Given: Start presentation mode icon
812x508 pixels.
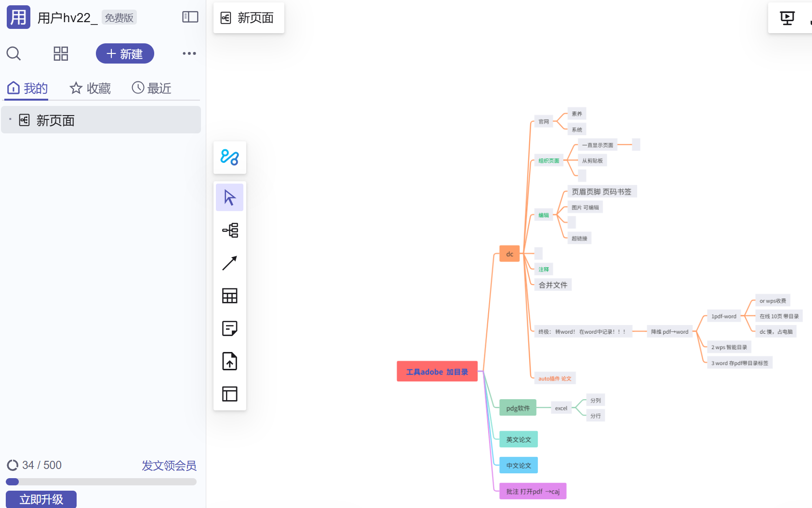Looking at the screenshot, I should pyautogui.click(x=787, y=18).
